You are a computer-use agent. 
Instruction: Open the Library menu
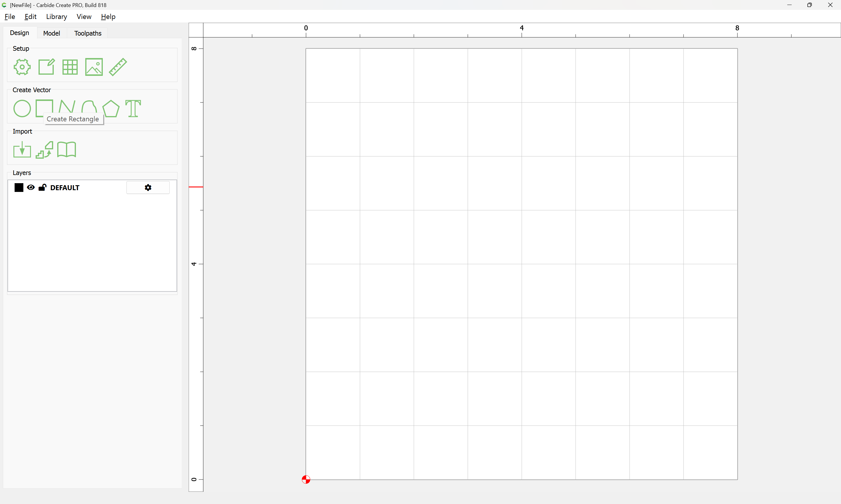[56, 17]
